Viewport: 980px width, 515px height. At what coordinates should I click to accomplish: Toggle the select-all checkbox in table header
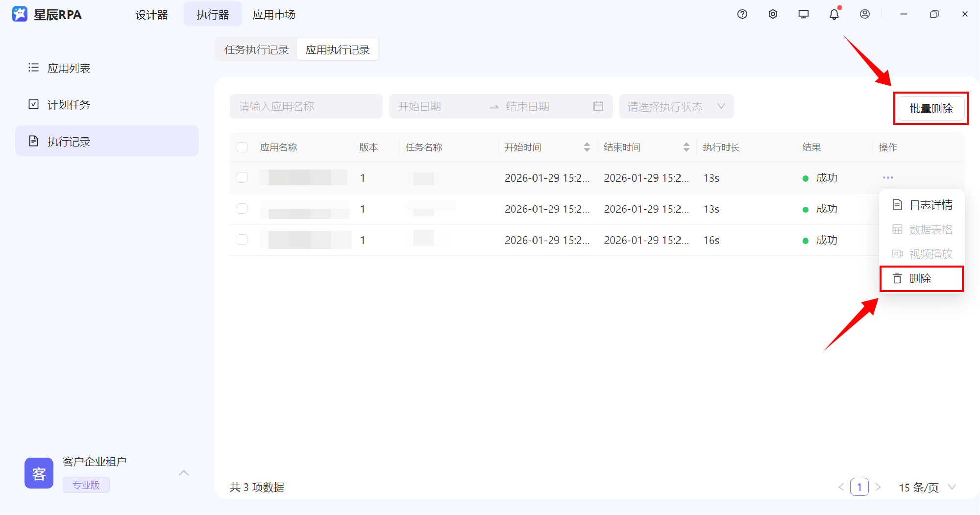(x=242, y=147)
